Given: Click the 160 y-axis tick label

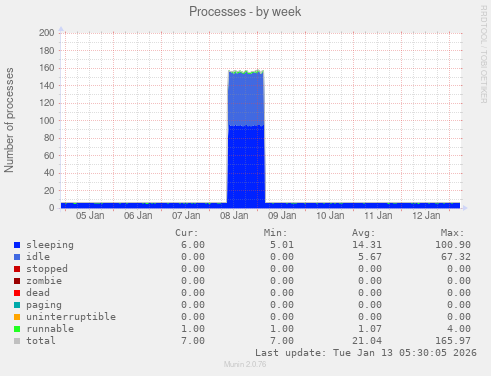Looking at the screenshot, I should [x=47, y=68].
